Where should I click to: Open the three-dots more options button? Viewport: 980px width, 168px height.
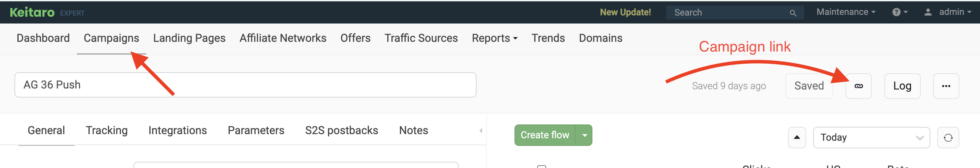946,86
